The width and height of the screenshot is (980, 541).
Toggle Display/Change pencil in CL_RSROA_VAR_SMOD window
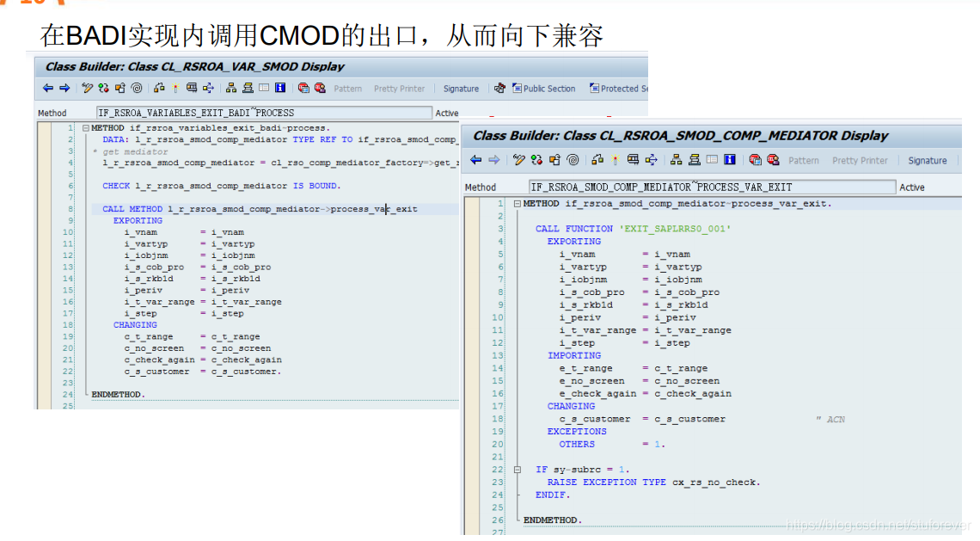coord(88,89)
